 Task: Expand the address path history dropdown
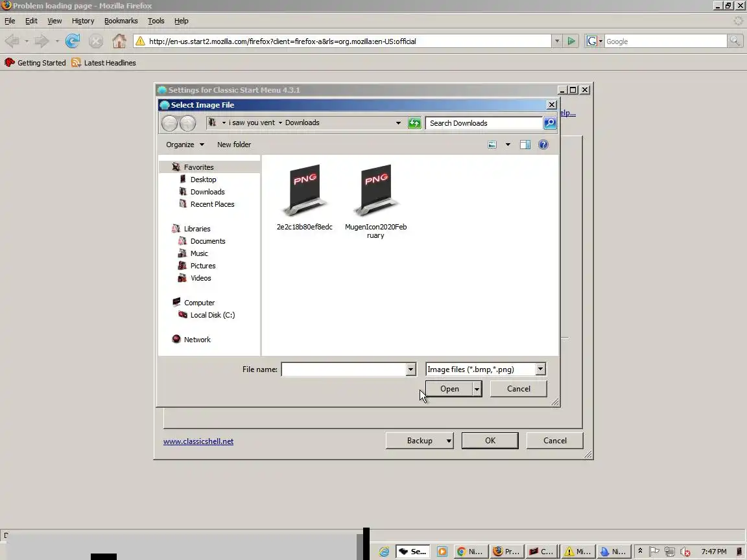coord(398,123)
